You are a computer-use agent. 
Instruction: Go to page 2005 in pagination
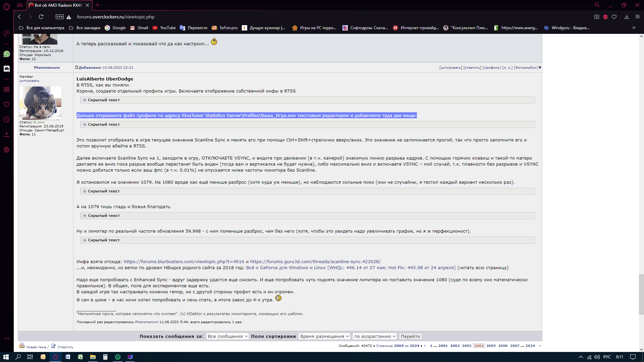(x=491, y=346)
